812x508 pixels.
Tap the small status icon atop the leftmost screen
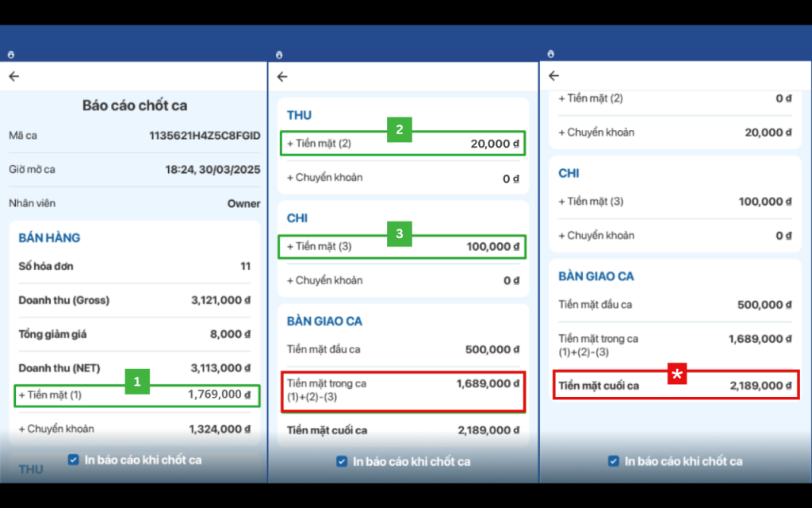[x=10, y=55]
